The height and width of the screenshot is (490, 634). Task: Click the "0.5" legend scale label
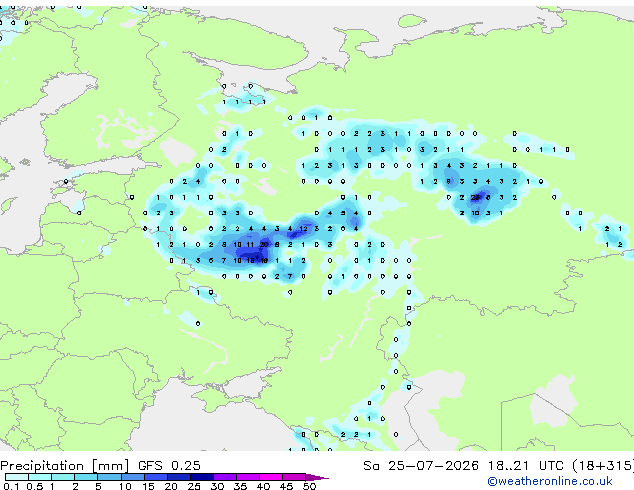point(34,486)
